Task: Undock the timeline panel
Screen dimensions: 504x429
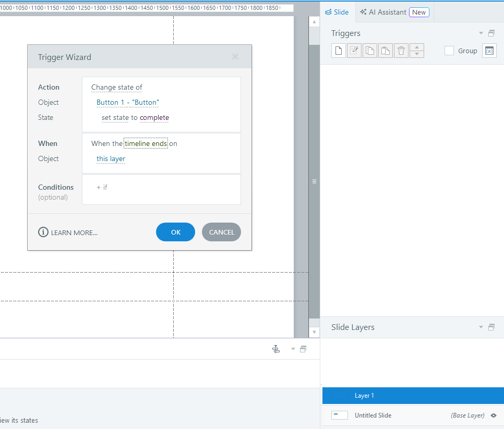Action: [x=303, y=349]
